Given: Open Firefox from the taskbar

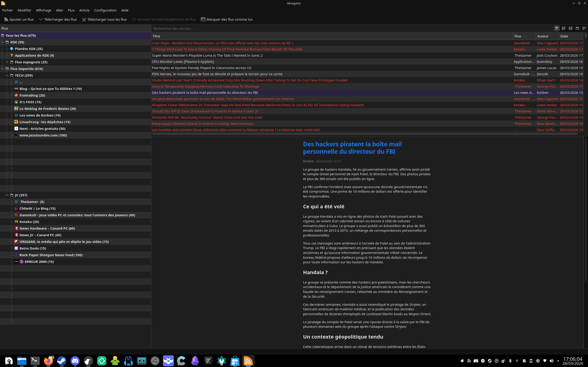Looking at the screenshot, I should point(48,361).
